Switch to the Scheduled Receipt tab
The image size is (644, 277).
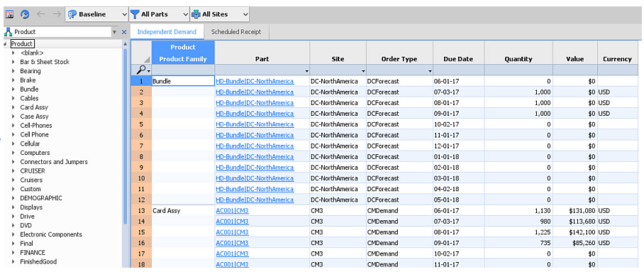click(236, 32)
